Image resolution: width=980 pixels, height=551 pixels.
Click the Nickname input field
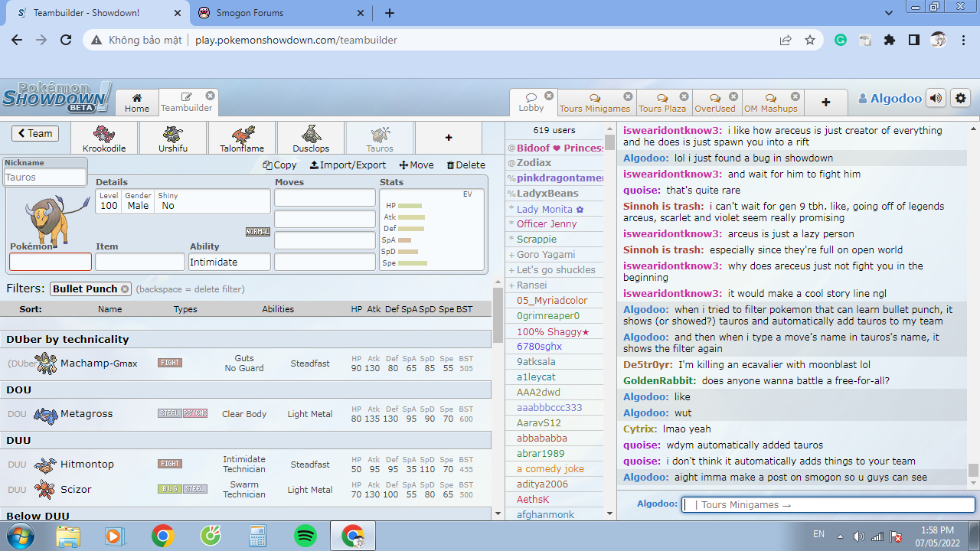tap(45, 178)
